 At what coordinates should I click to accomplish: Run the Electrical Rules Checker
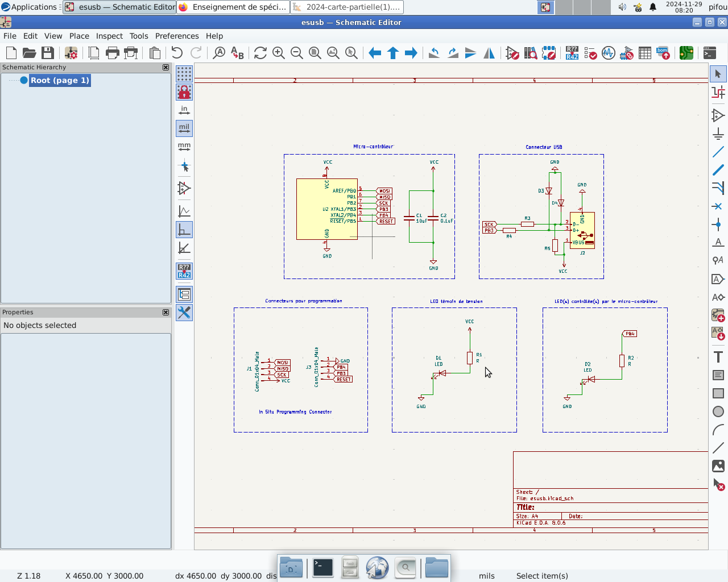[x=590, y=53]
